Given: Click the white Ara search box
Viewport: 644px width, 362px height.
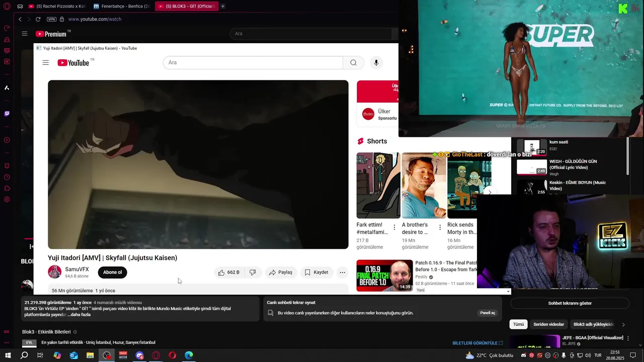Looking at the screenshot, I should click(253, 63).
